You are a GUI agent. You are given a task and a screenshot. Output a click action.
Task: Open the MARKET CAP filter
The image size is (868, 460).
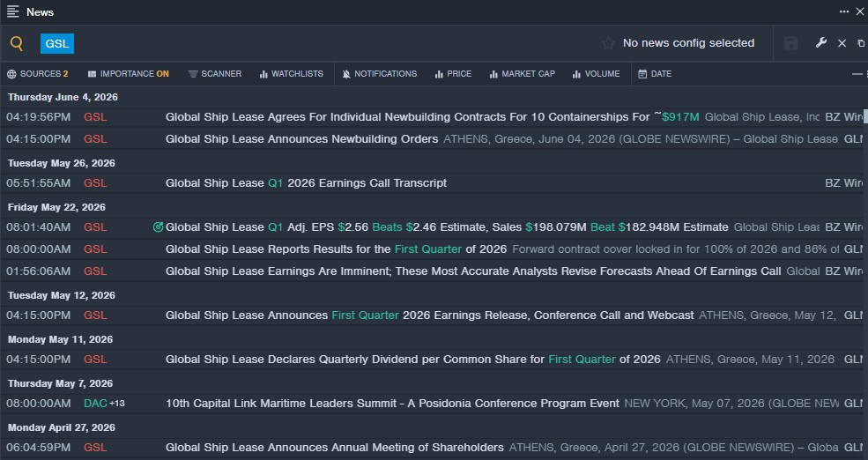(522, 74)
